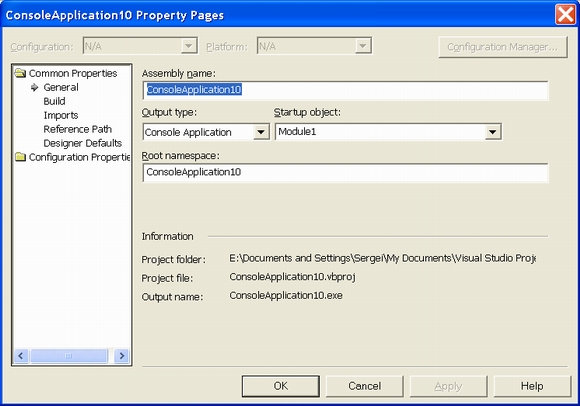580x406 pixels.
Task: Open the Designer Defaults page
Action: [x=82, y=143]
